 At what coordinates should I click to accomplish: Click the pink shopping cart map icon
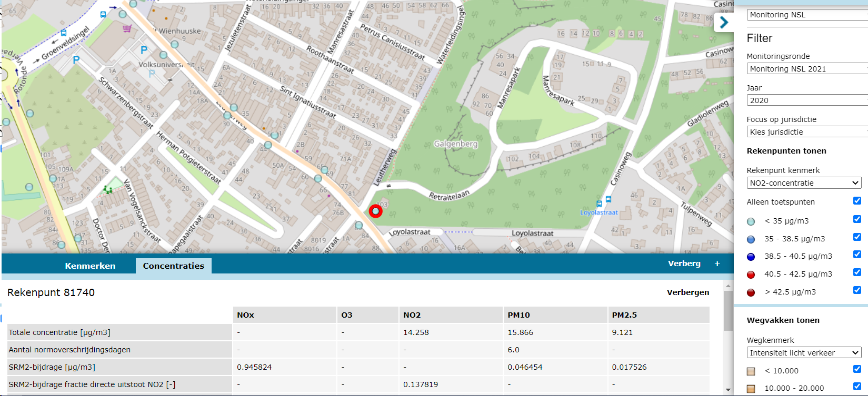point(127,28)
